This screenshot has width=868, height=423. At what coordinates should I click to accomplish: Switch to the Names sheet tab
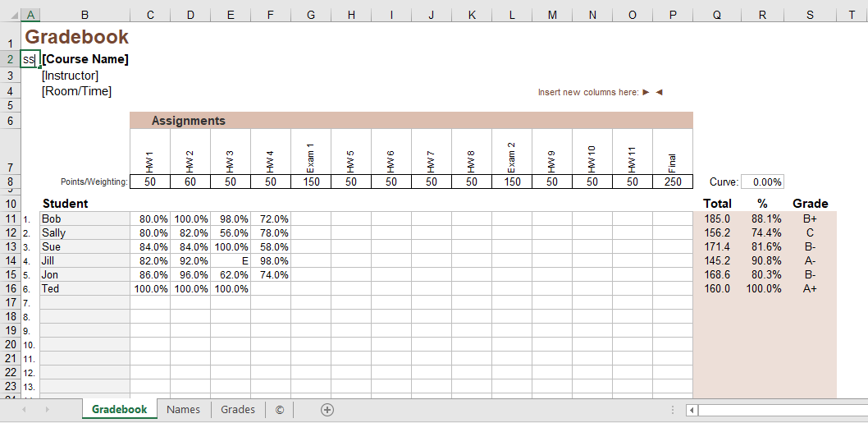[x=183, y=410]
